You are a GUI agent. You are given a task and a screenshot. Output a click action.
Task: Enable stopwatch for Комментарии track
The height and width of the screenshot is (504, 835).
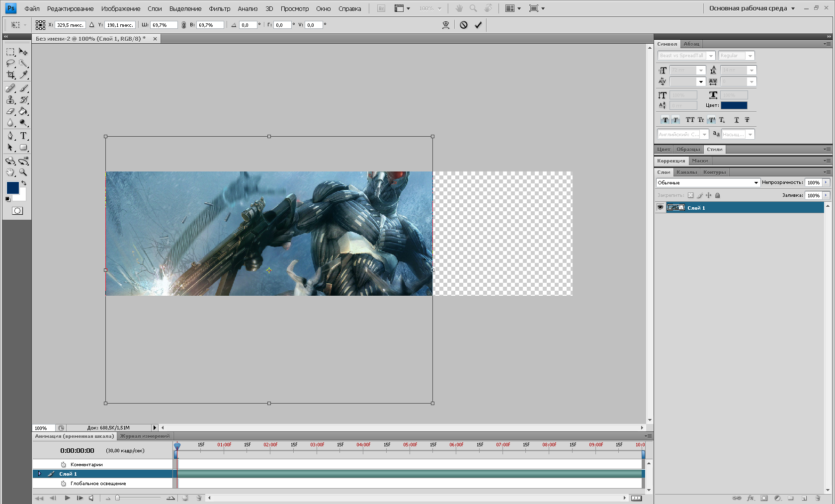pyautogui.click(x=64, y=465)
